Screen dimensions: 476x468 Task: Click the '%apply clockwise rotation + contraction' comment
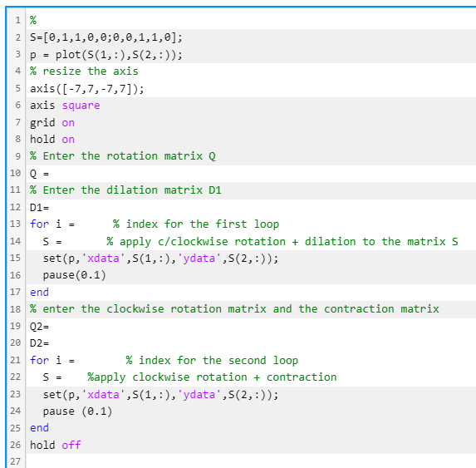(212, 377)
